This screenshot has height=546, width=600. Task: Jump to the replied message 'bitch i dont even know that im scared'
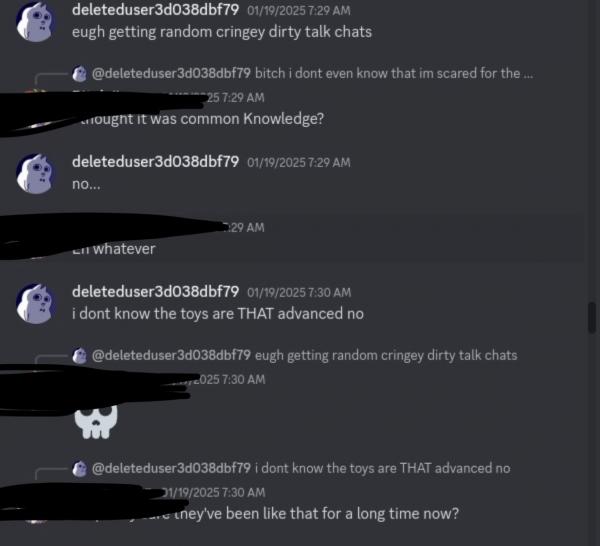click(x=394, y=73)
